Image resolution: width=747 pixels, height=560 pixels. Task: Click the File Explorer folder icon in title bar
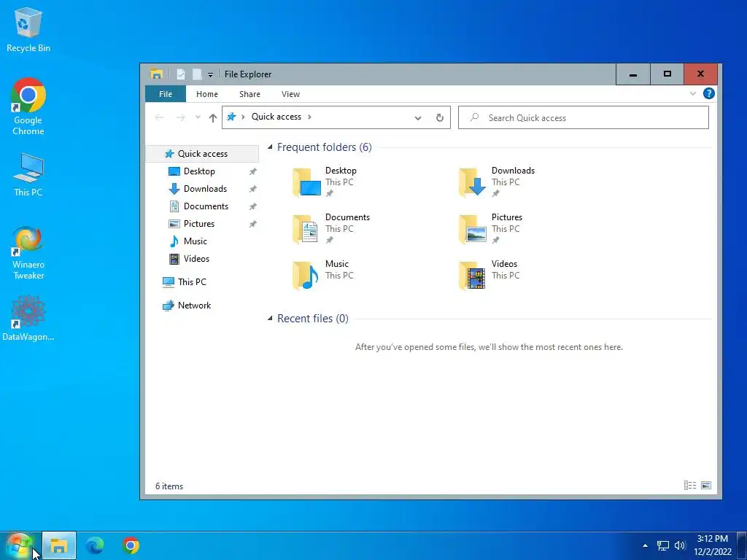tap(156, 74)
